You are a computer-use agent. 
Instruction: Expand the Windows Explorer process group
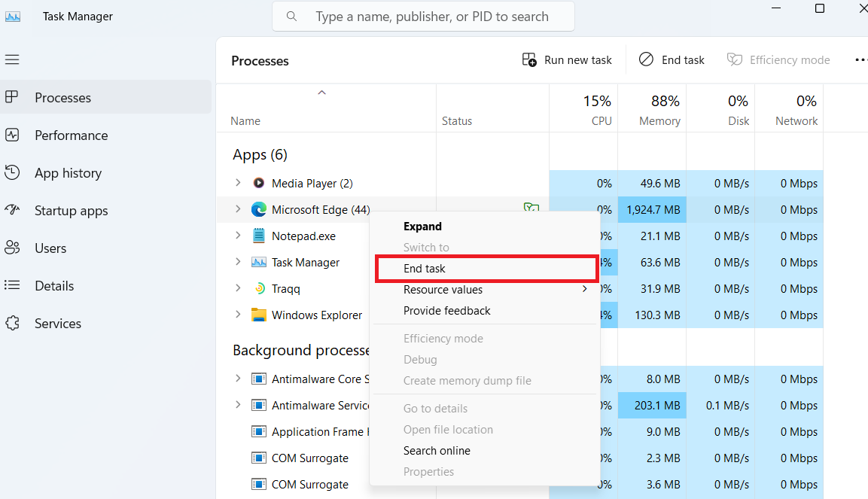238,314
